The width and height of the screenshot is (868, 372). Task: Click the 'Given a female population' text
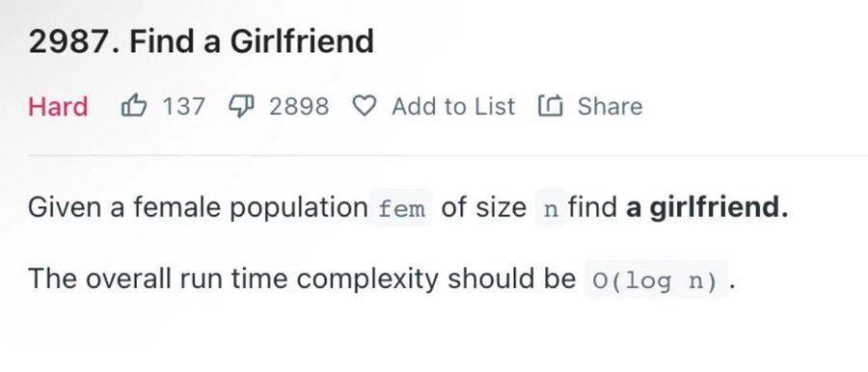[x=198, y=208]
